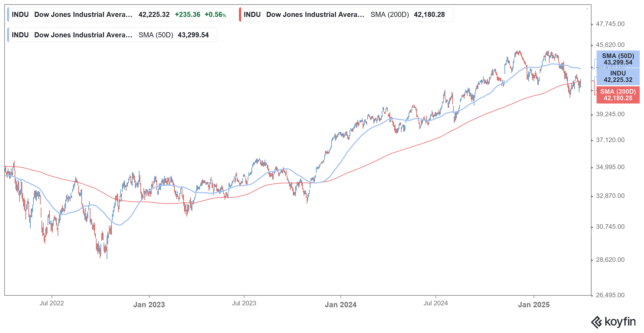The height and width of the screenshot is (333, 644).
Task: Click the koyfin wordmark text
Action: click(x=620, y=322)
